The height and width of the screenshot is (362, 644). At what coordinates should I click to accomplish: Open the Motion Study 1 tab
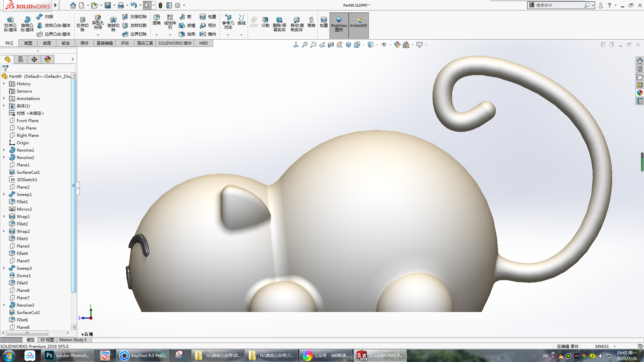click(73, 340)
